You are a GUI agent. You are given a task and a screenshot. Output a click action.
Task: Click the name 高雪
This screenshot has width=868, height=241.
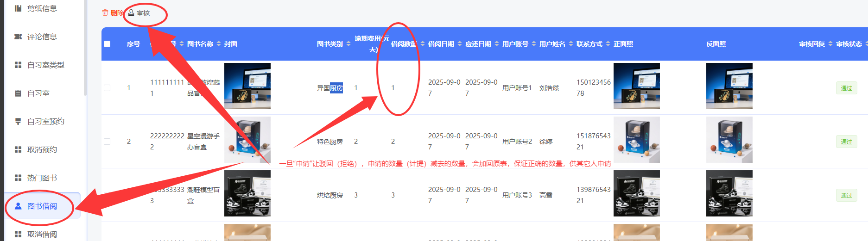(546, 195)
